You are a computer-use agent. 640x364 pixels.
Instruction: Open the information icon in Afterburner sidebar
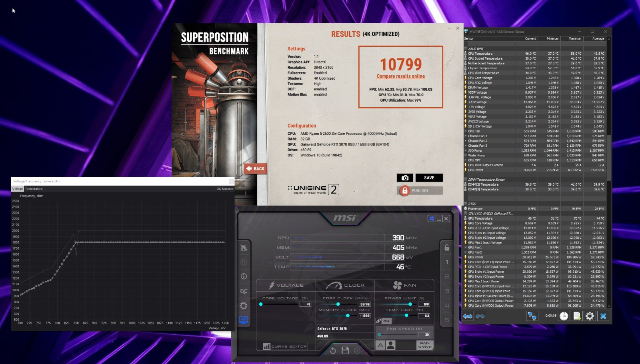click(x=244, y=276)
